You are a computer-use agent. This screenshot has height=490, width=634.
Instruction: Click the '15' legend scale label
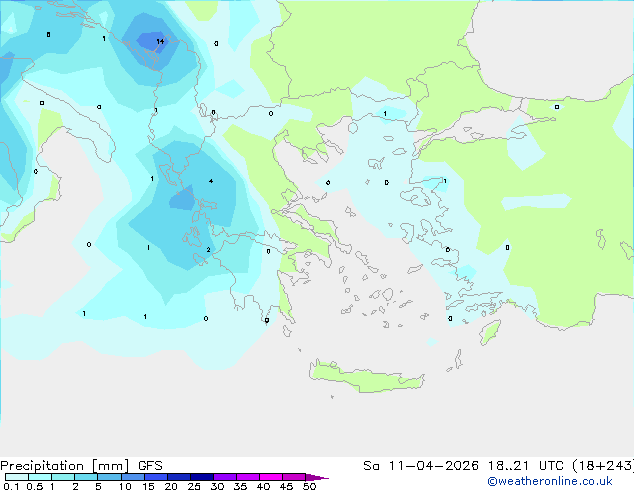pyautogui.click(x=148, y=486)
